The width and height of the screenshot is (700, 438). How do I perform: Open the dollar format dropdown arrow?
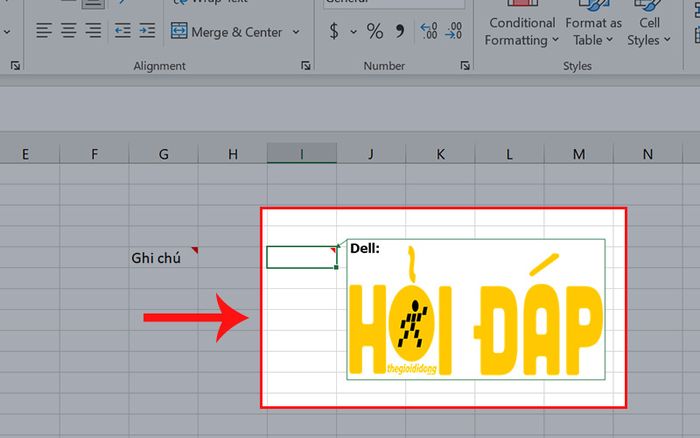(353, 32)
